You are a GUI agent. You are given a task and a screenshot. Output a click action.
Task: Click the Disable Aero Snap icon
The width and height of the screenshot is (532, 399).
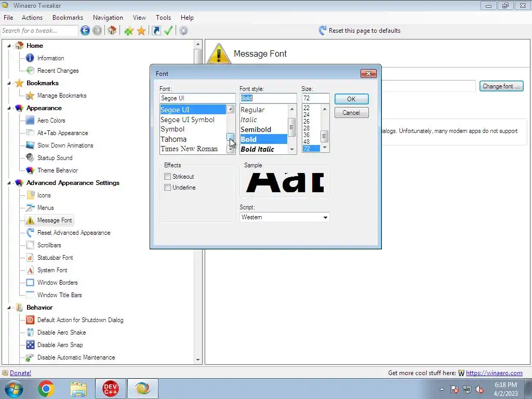tap(30, 345)
